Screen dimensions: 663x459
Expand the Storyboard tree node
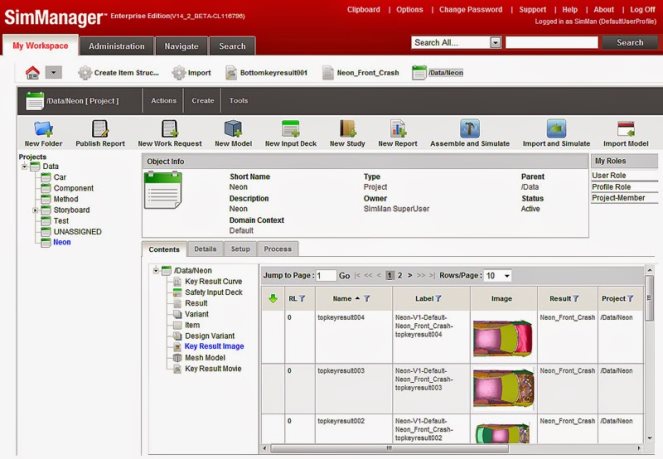coord(35,210)
